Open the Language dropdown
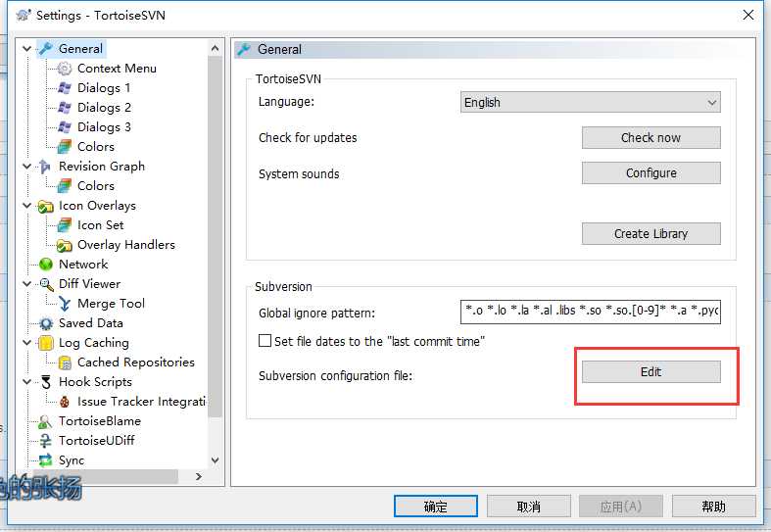The image size is (771, 532). tap(590, 102)
